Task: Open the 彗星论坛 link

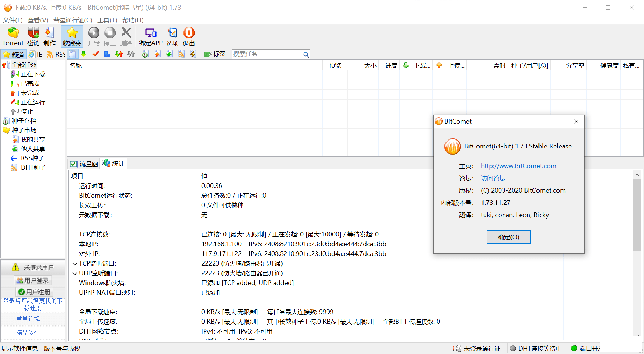Action: pyautogui.click(x=28, y=318)
